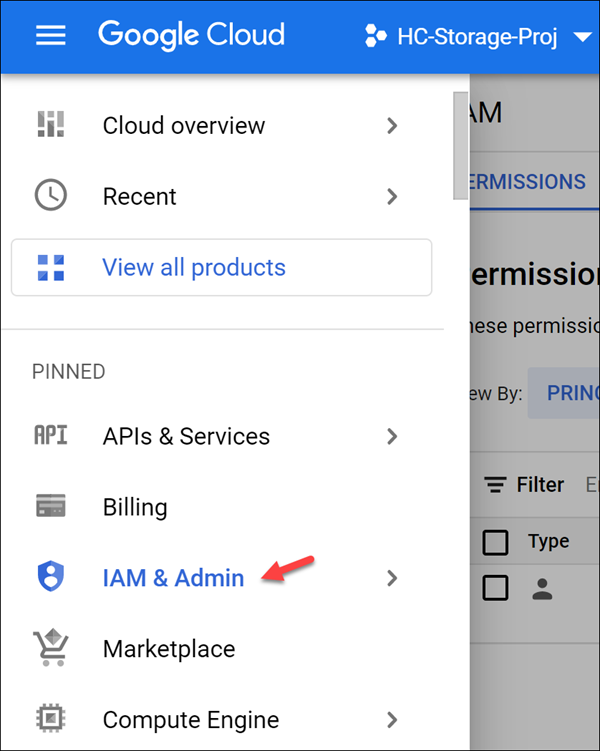The width and height of the screenshot is (600, 751).
Task: Expand the IAM & Admin submenu chevron
Action: tap(392, 578)
